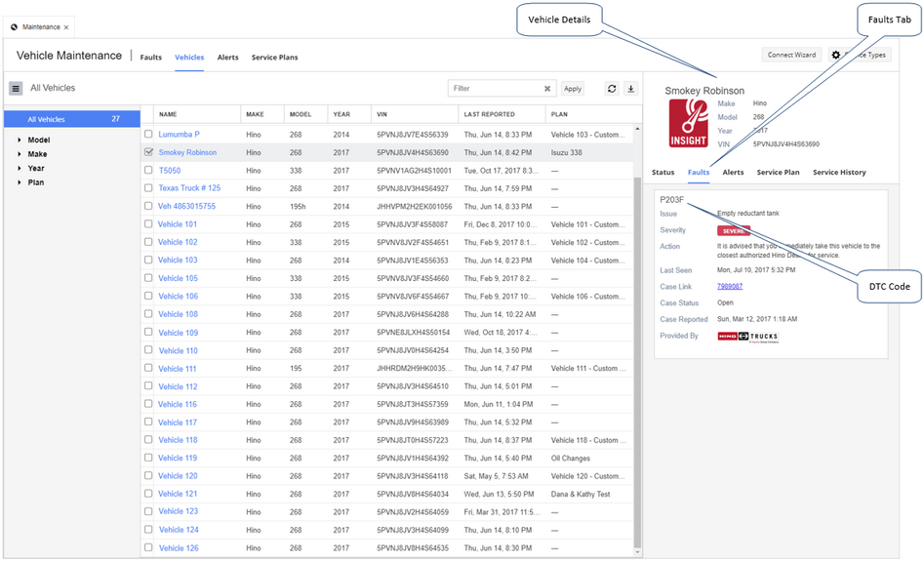Open the Vehicle 121 link
This screenshot has height=562, width=924.
coord(178,494)
